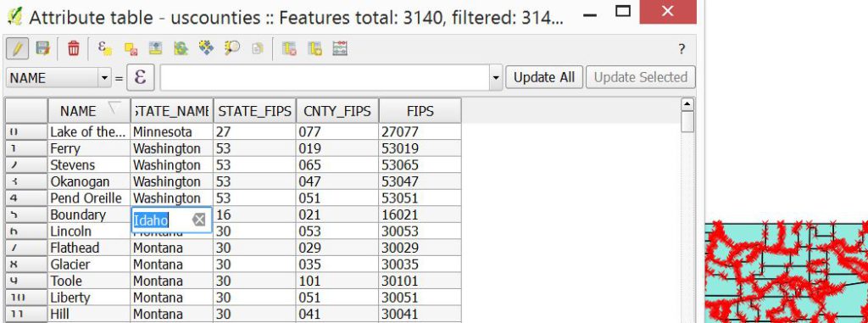Click the CNTY_FIPS cell 047
The image size is (868, 323).
pos(337,181)
